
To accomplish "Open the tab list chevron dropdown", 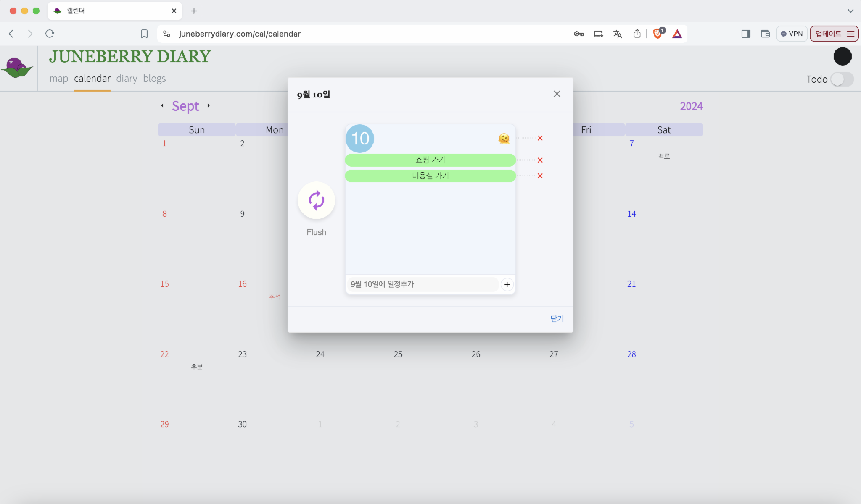I will tap(850, 11).
